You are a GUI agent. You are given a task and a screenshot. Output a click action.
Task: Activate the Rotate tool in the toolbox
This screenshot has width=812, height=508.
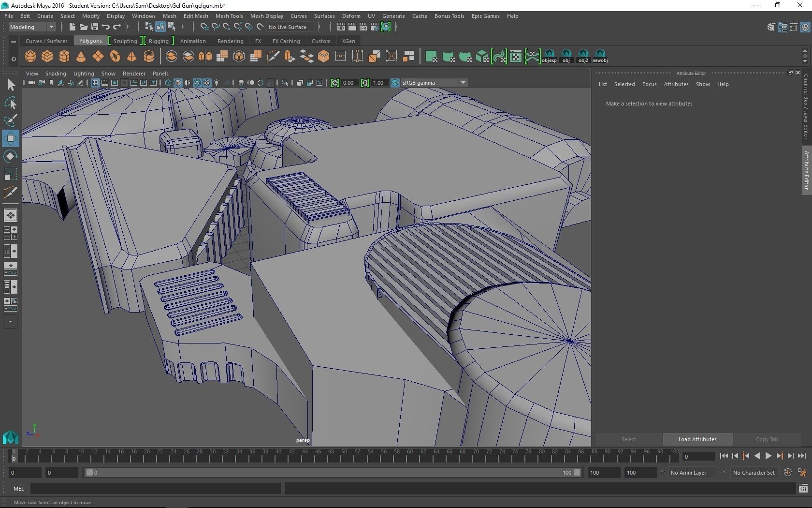pos(10,156)
